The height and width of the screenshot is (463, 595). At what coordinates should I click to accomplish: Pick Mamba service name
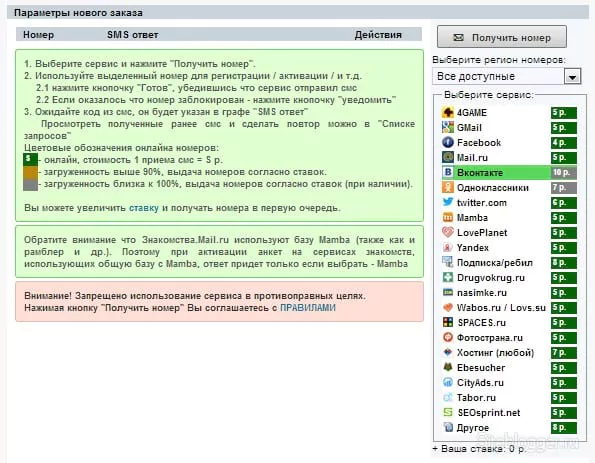tap(472, 218)
